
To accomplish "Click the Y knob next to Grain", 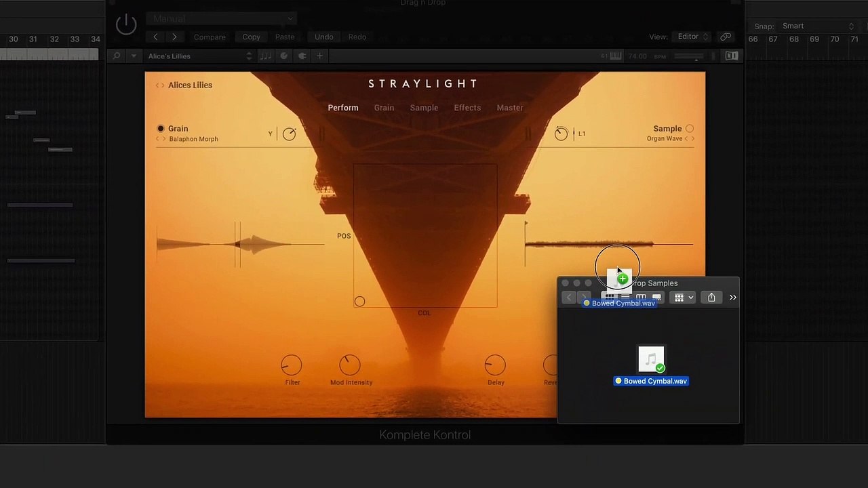I will [290, 134].
